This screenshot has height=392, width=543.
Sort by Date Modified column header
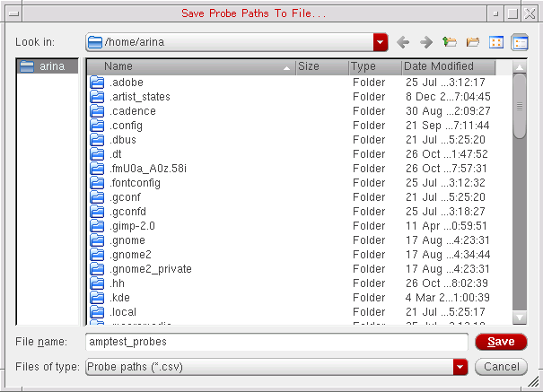tap(449, 66)
